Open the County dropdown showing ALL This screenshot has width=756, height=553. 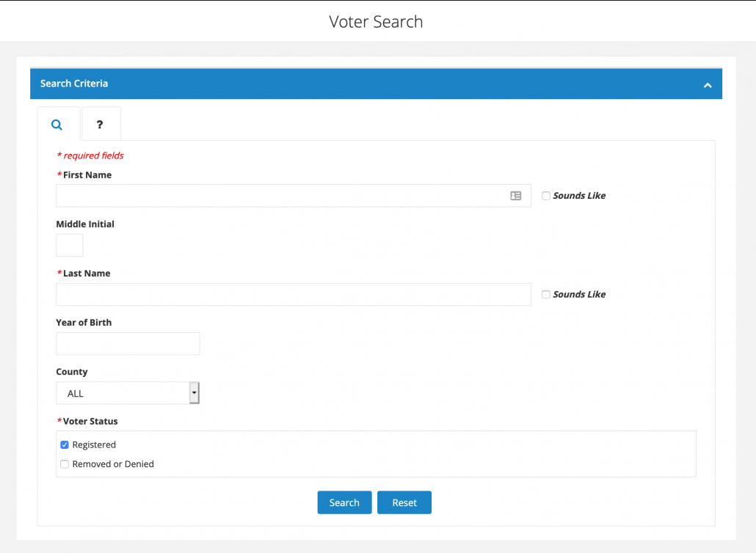(x=128, y=393)
